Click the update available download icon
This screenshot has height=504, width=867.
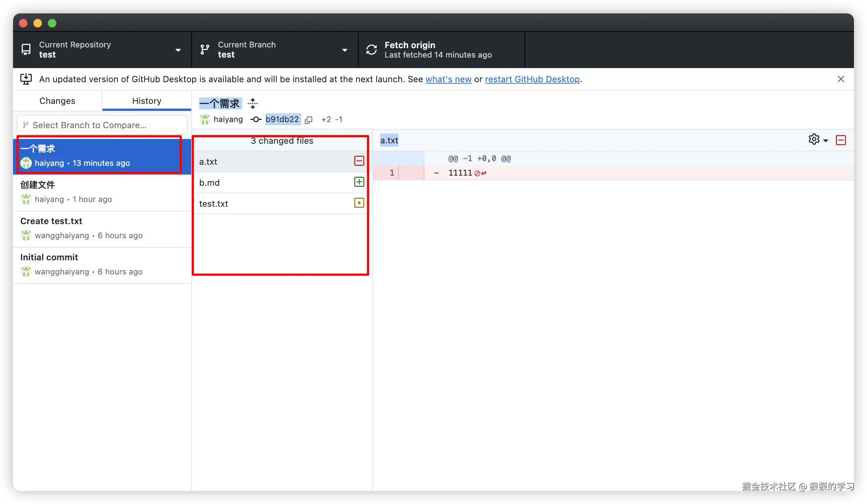point(26,79)
